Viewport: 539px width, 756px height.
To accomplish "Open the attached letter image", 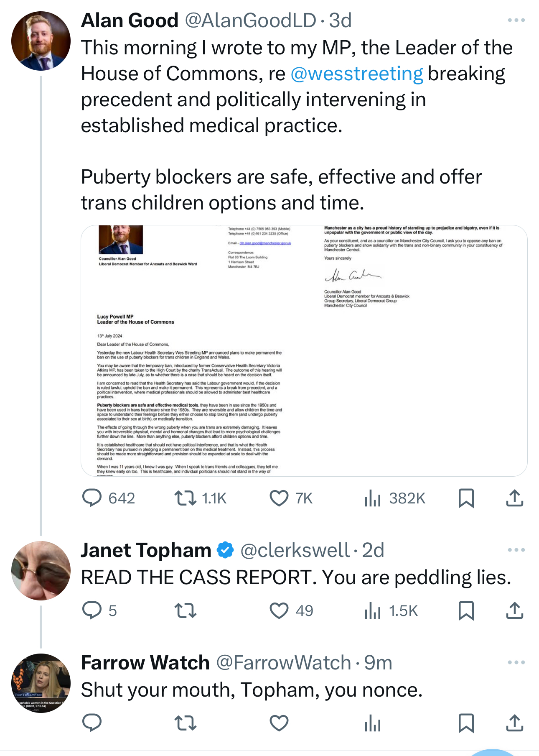I will tap(304, 350).
